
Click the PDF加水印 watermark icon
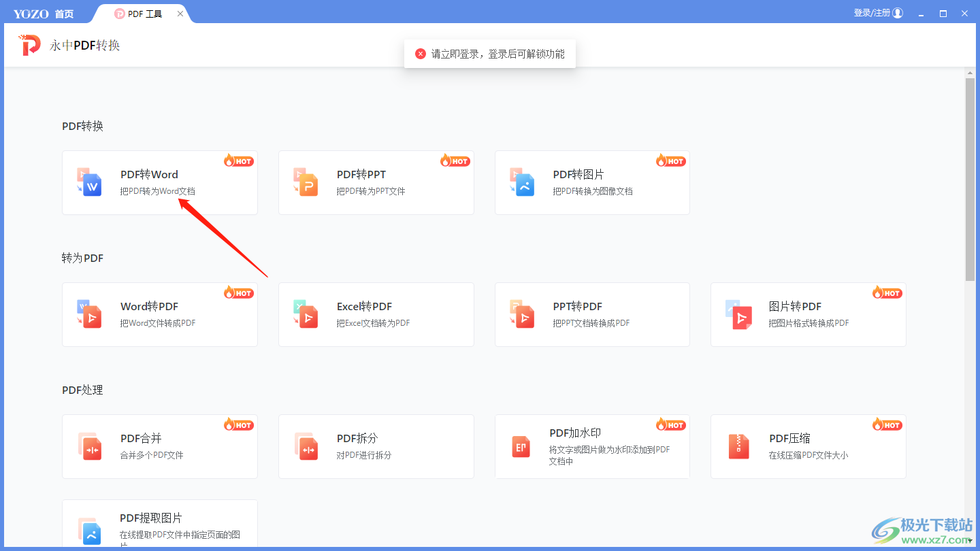pos(521,446)
